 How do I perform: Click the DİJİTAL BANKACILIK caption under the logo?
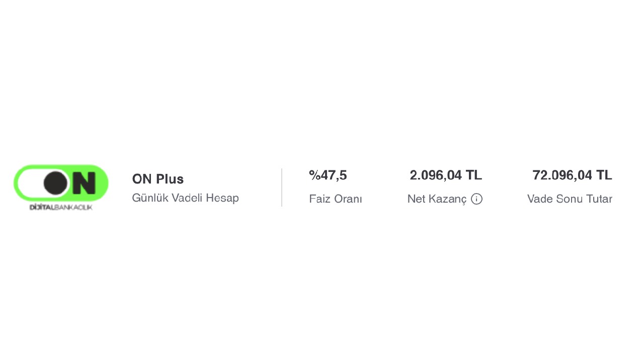(61, 207)
